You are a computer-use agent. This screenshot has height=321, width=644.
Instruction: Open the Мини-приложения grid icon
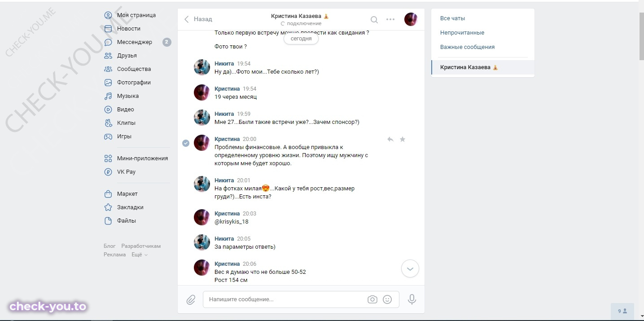point(108,158)
